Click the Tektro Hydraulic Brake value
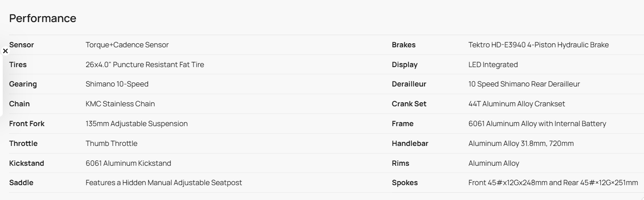Viewport: 644px width, 200px height. point(538,45)
